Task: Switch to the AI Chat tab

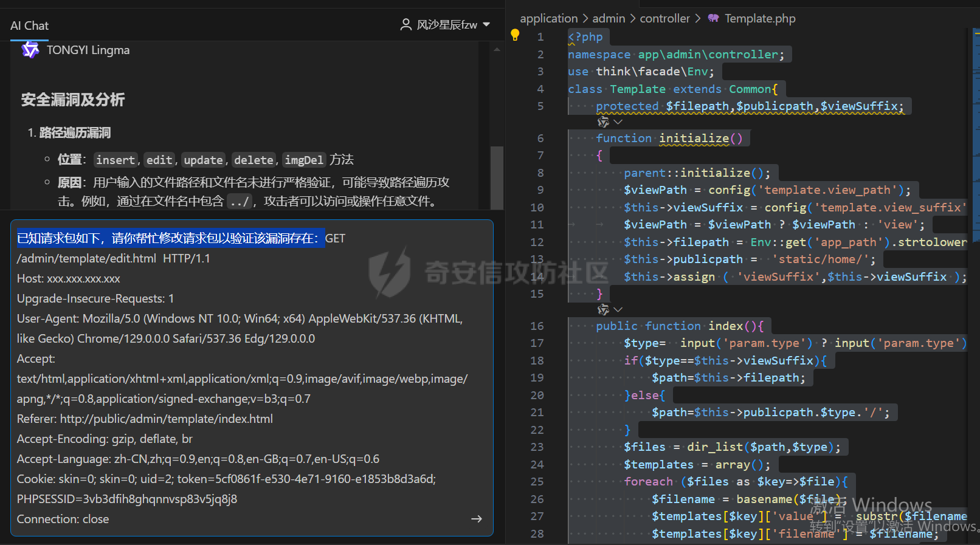Action: [29, 26]
